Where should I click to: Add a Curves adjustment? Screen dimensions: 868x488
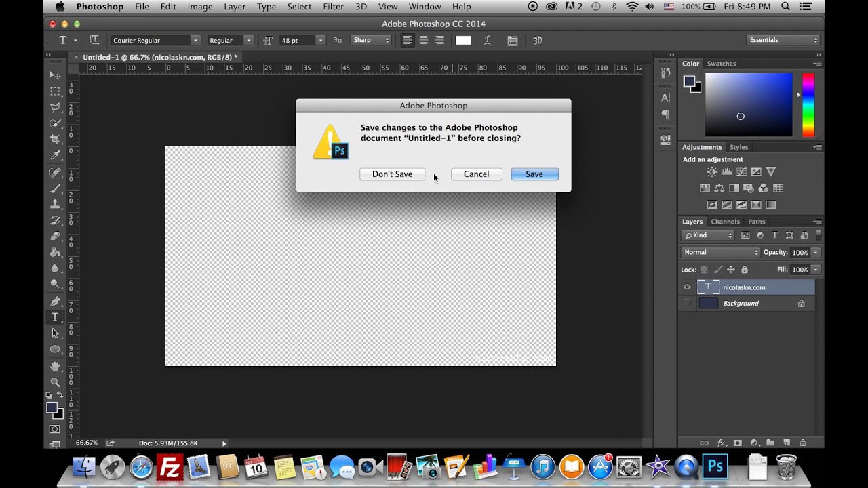click(741, 172)
